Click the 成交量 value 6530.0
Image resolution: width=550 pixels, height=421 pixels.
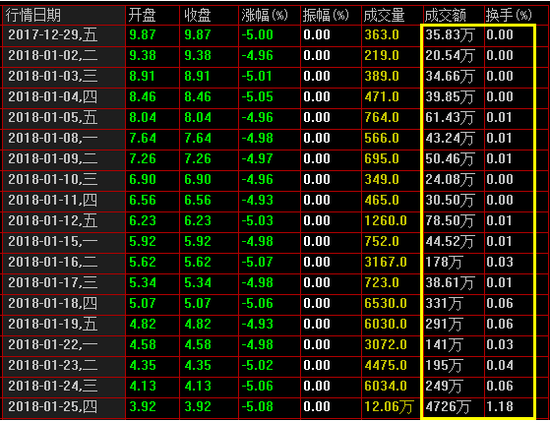[x=385, y=303]
